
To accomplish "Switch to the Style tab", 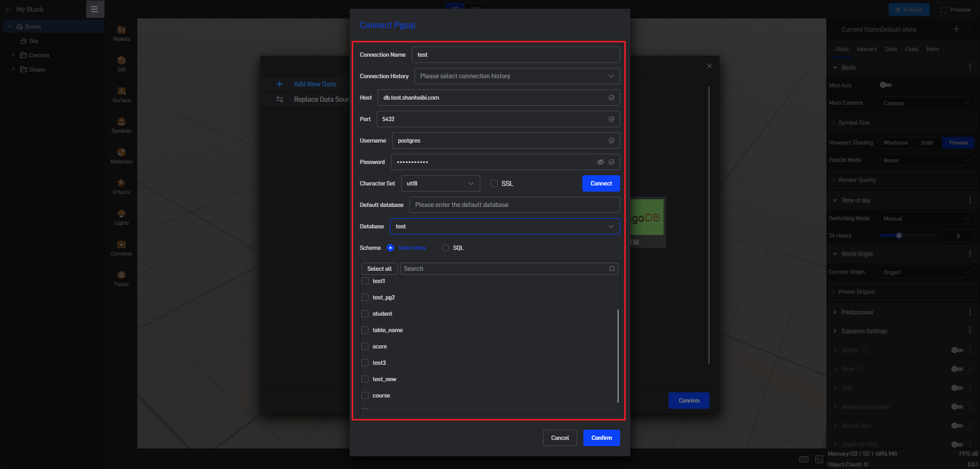I will 842,49.
